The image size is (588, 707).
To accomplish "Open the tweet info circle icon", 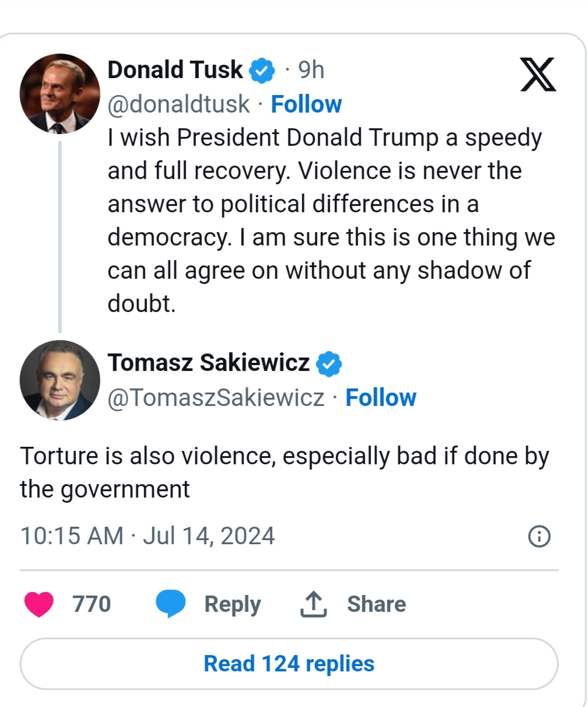I will pos(538,537).
